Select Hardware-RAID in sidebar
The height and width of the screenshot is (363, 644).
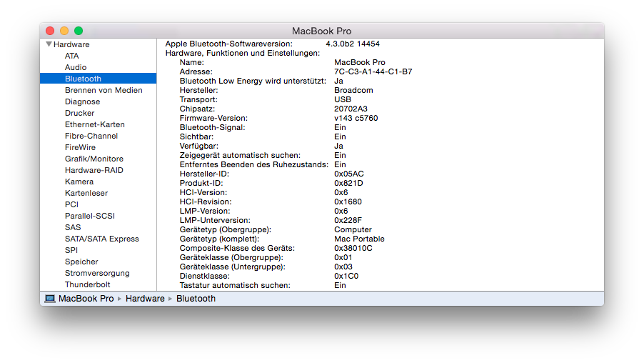point(94,170)
